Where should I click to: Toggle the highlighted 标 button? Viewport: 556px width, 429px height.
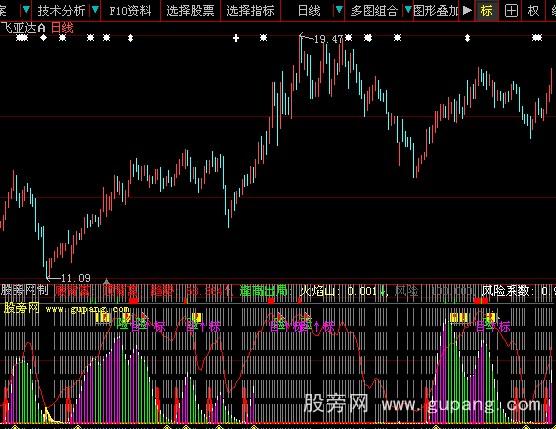pyautogui.click(x=486, y=11)
